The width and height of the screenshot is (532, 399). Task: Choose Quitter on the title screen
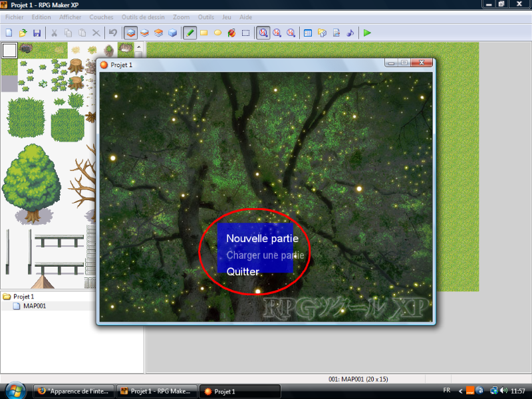243,271
